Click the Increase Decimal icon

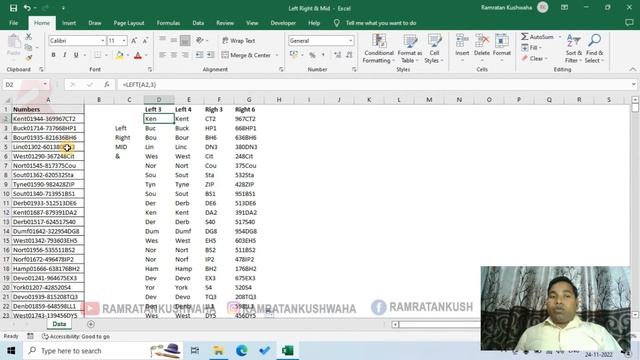click(x=338, y=55)
